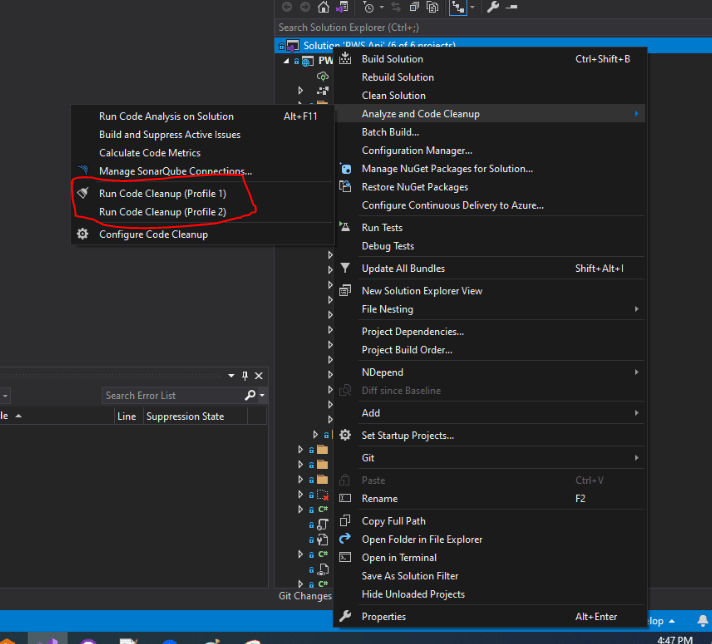Click the notifications bell in status bar

pyautogui.click(x=702, y=620)
